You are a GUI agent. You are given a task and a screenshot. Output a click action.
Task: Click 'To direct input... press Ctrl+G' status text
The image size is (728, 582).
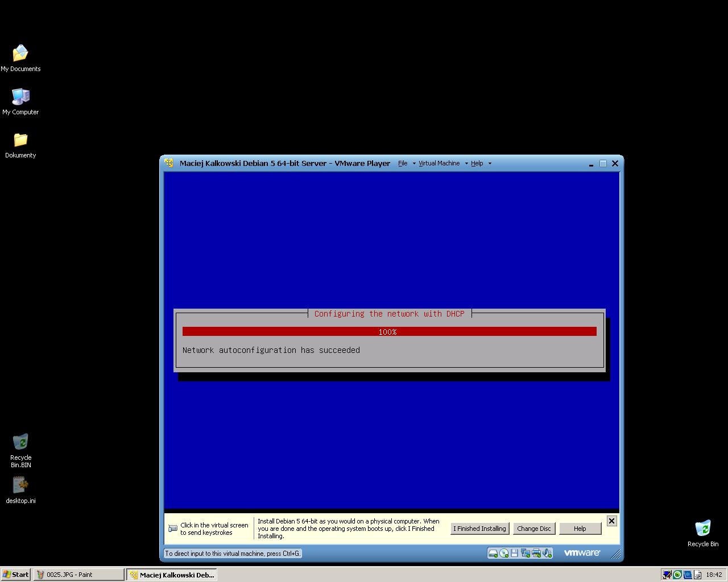point(232,554)
